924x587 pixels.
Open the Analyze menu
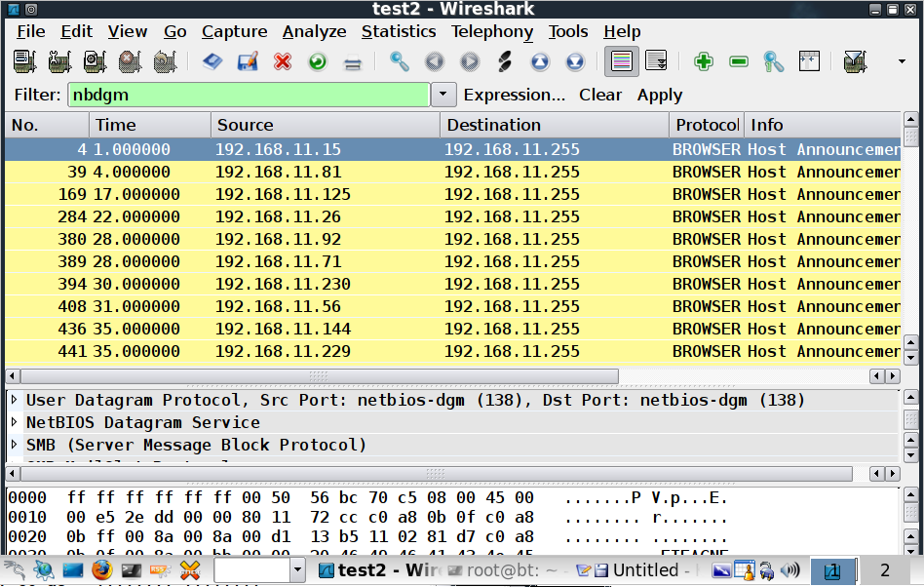click(314, 31)
